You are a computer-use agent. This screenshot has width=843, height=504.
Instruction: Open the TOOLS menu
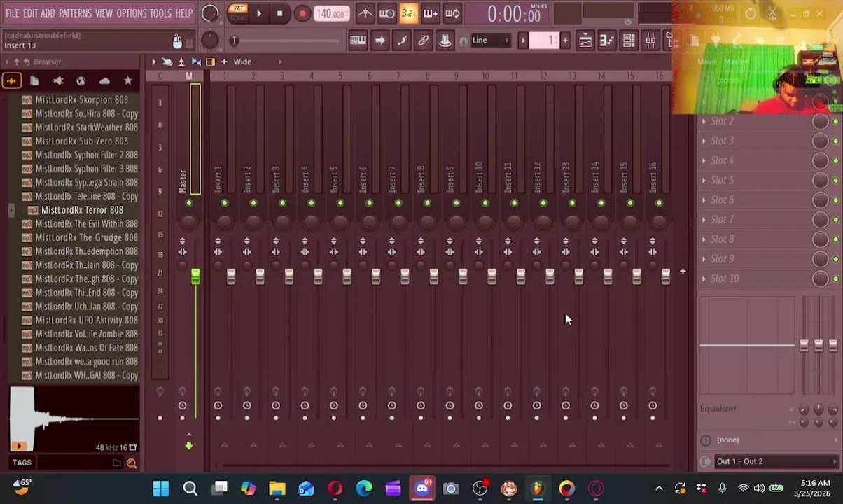(160, 13)
